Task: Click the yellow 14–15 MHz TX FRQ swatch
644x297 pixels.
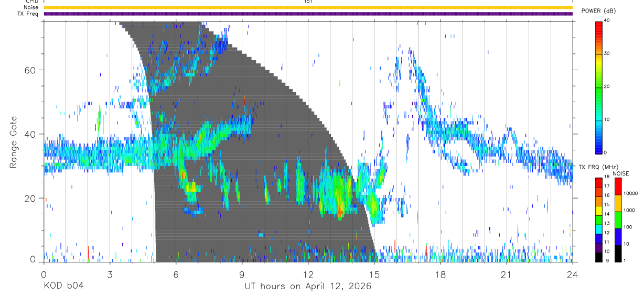Action: [x=598, y=210]
